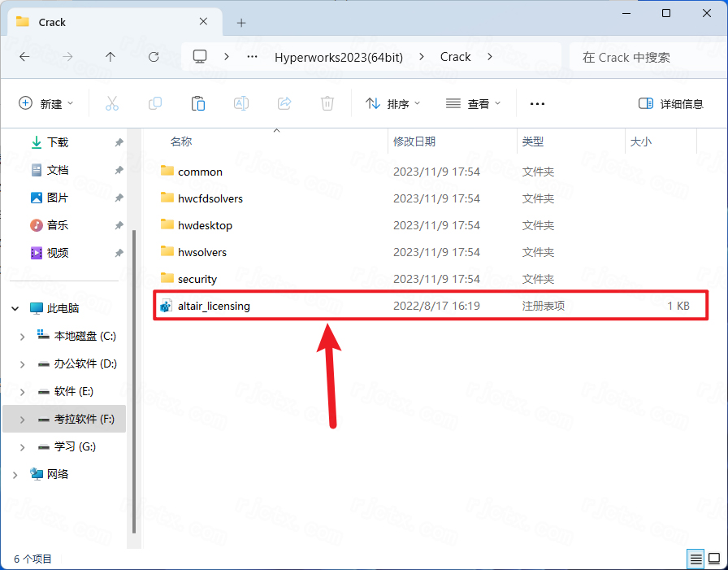The height and width of the screenshot is (570, 728).
Task: Click the Delete trash can icon
Action: (x=327, y=103)
